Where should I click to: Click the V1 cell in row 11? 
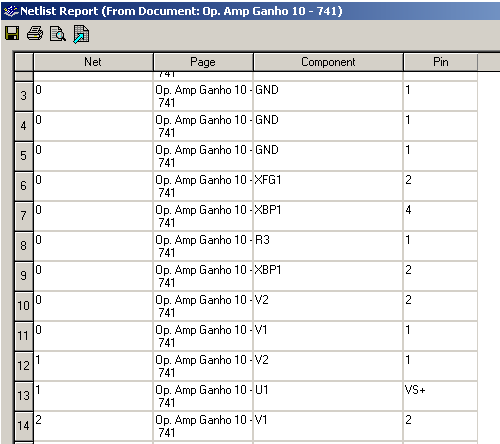pos(328,336)
